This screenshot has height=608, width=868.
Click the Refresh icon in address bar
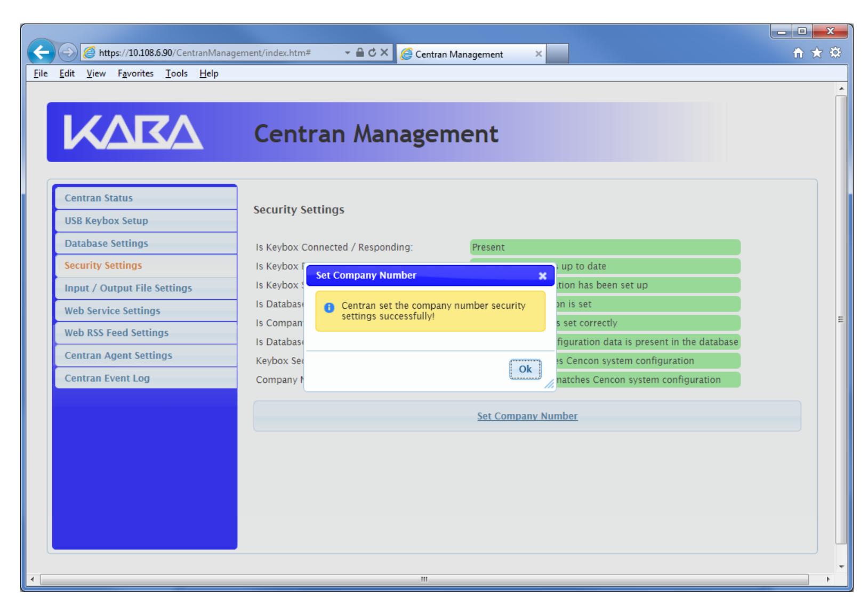pyautogui.click(x=372, y=53)
